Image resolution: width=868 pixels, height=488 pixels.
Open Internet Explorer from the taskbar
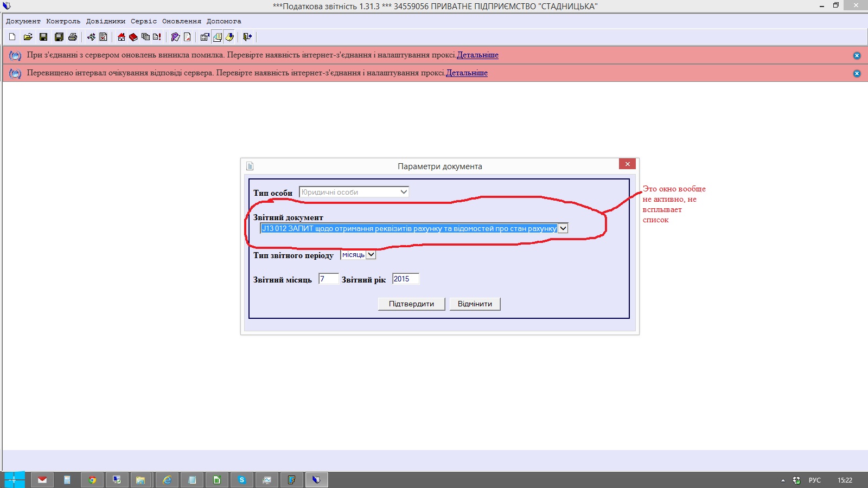(167, 480)
